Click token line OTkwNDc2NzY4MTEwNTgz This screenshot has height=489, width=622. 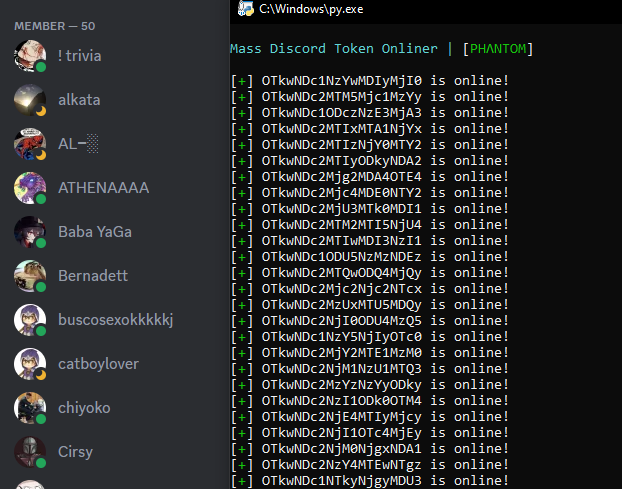tap(370, 465)
